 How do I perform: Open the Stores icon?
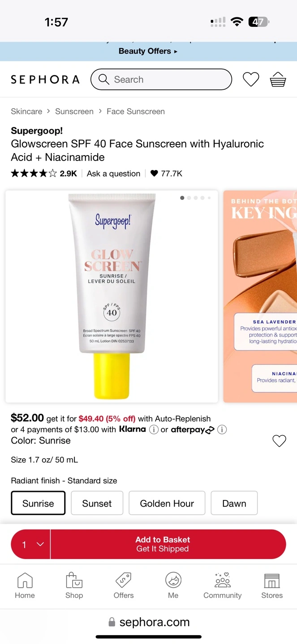click(x=272, y=580)
